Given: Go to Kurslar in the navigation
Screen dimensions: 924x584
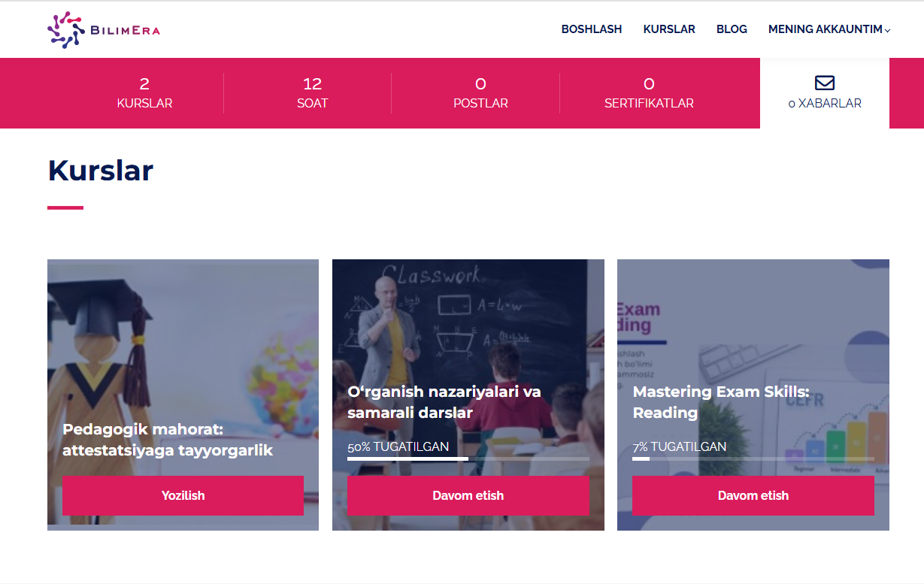Looking at the screenshot, I should coord(669,29).
